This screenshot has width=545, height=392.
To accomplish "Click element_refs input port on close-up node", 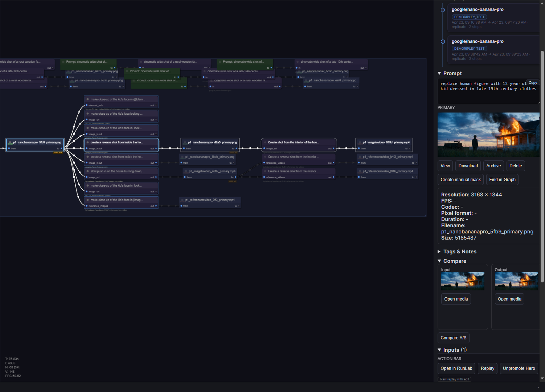I will (87, 105).
